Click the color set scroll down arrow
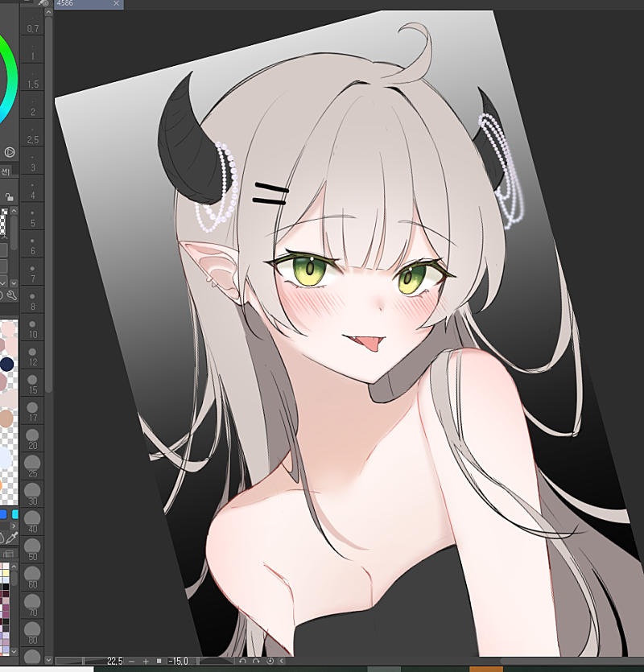 (x=14, y=651)
